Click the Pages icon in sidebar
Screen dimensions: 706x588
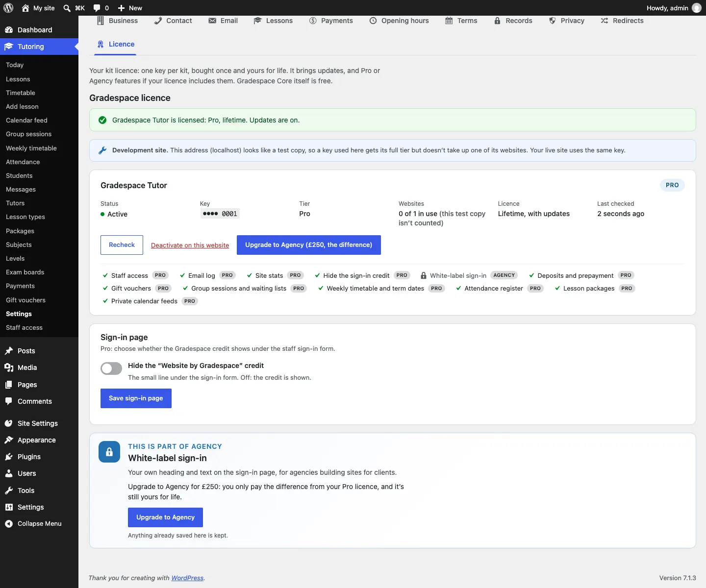[9, 385]
